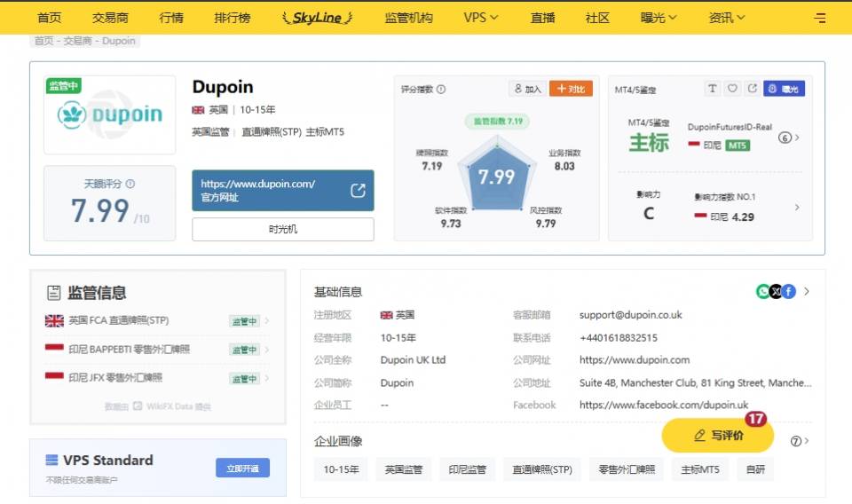Click the Suite 4B, Manchester Club address text
852x504 pixels.
click(696, 383)
